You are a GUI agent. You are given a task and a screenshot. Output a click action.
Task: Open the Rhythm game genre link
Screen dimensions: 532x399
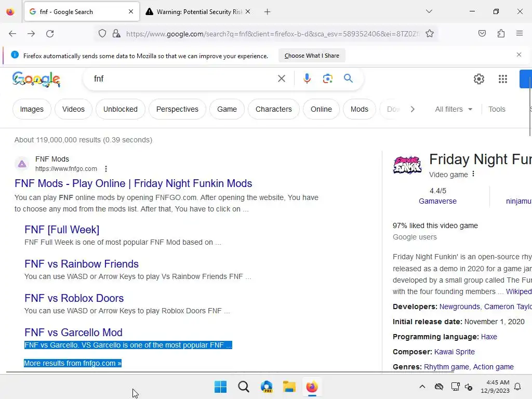coord(446,367)
